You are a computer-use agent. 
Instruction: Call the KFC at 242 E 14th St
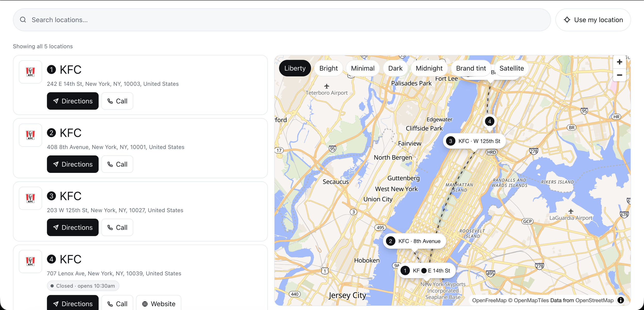[x=117, y=101]
